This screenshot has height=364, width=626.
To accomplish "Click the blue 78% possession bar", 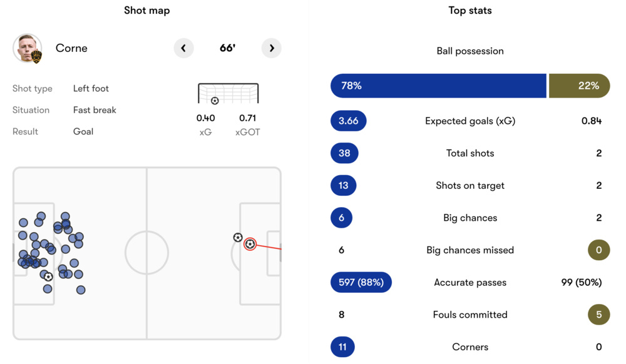I will coord(438,86).
